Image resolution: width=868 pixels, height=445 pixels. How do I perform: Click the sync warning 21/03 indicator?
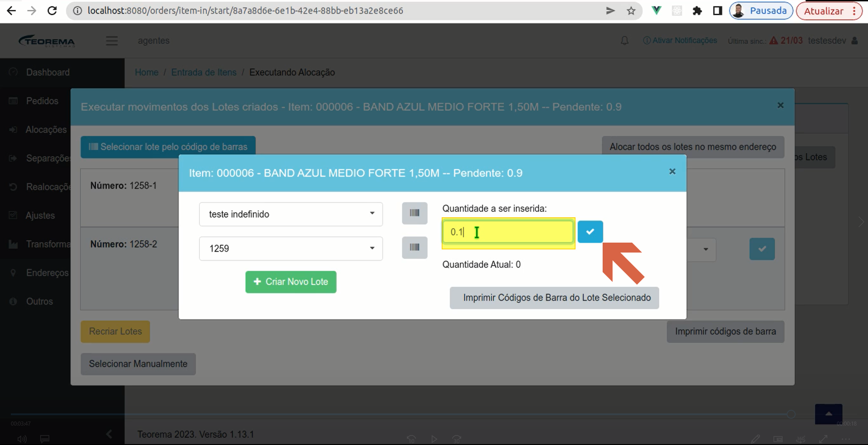pyautogui.click(x=786, y=41)
